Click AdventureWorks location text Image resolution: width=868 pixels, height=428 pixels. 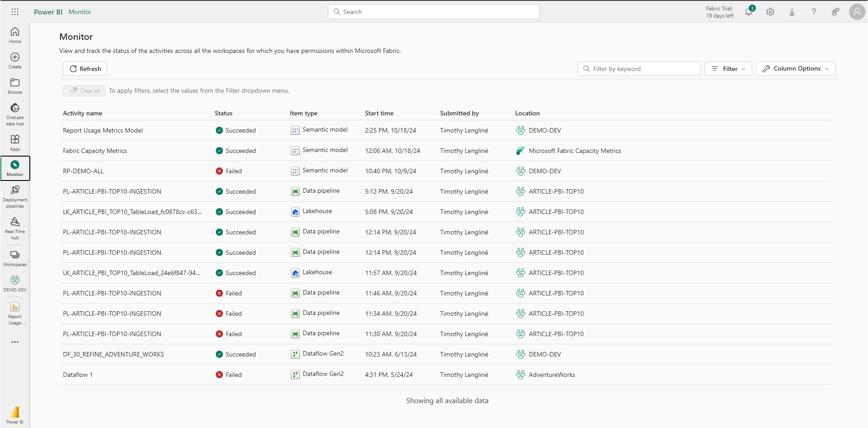click(552, 375)
